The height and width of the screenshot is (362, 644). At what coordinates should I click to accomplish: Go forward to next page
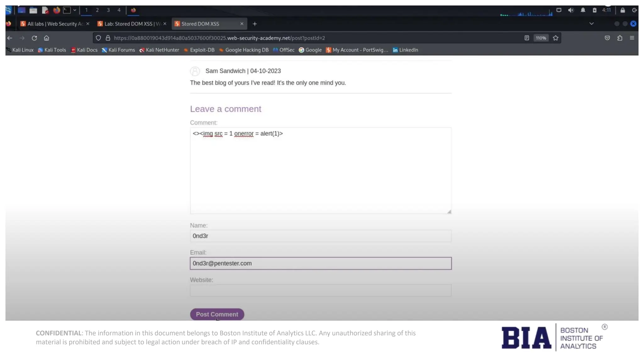click(x=22, y=38)
